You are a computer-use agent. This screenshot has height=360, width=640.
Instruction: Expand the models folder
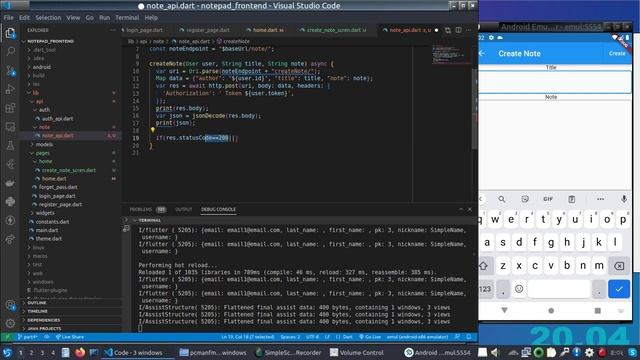pyautogui.click(x=71, y=144)
